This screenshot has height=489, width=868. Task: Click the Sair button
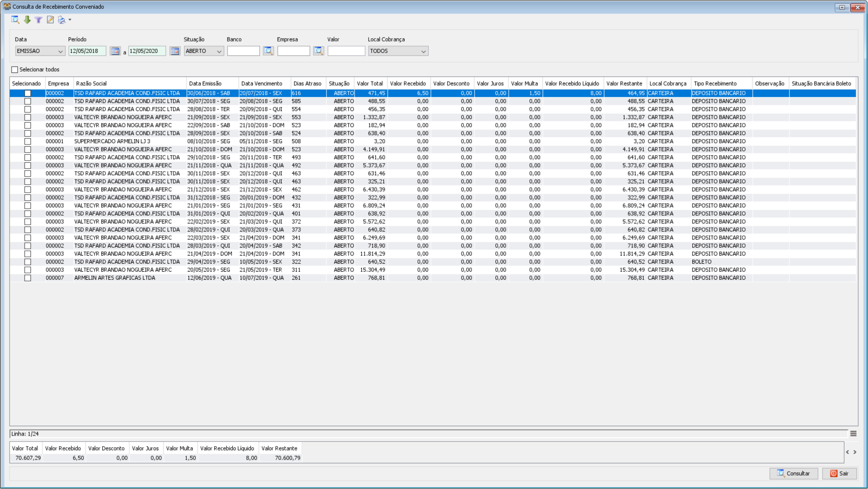[839, 474]
